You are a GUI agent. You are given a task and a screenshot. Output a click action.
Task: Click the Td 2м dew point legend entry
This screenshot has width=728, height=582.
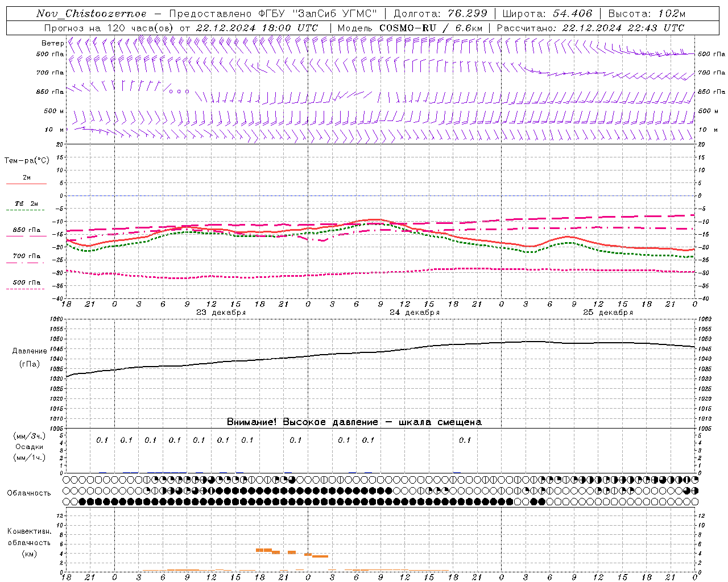tap(26, 203)
